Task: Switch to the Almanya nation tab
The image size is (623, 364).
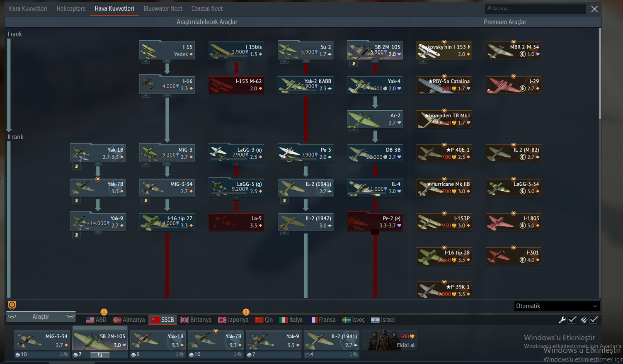Action: pos(129,320)
